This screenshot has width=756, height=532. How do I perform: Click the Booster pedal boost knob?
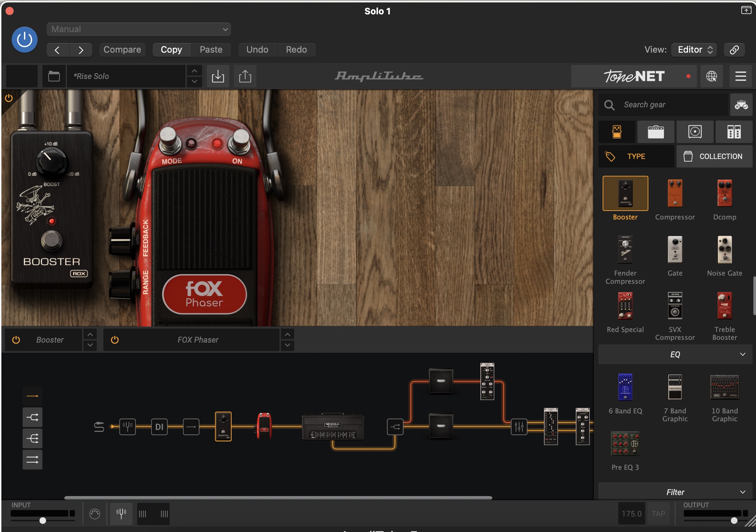pyautogui.click(x=51, y=162)
